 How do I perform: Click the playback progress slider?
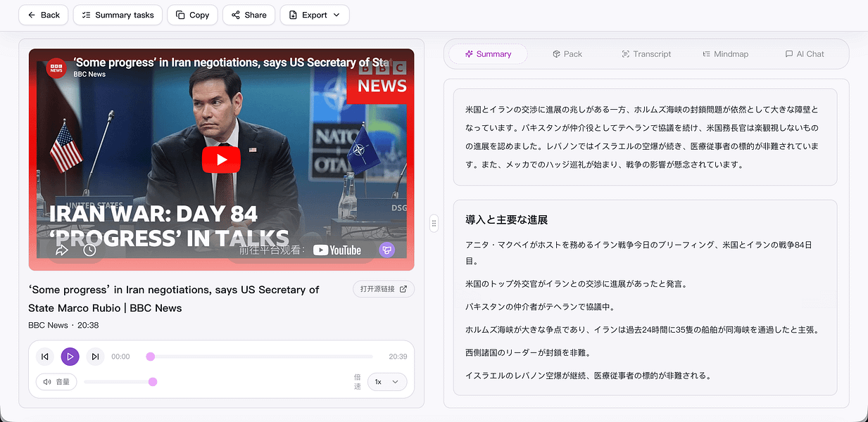(x=260, y=357)
